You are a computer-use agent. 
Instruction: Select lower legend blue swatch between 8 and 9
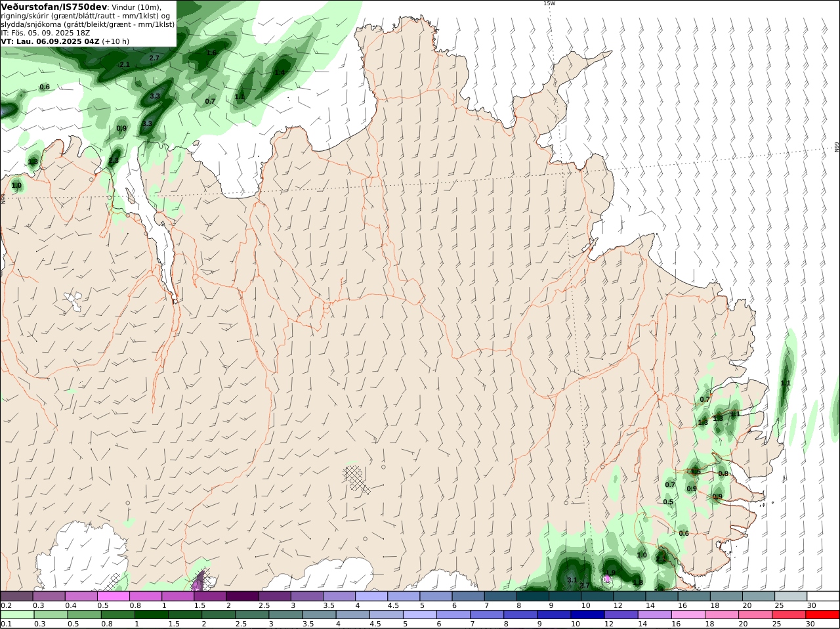point(520,615)
